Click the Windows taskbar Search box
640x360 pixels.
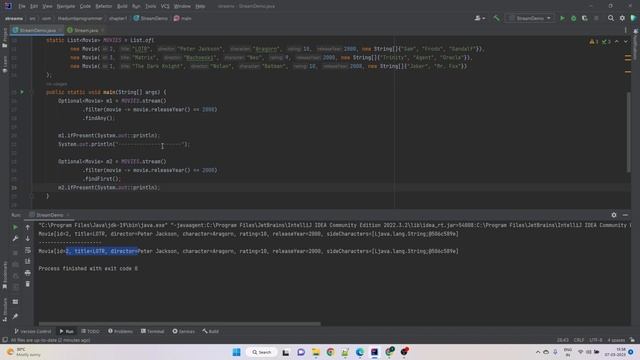pyautogui.click(x=262, y=352)
